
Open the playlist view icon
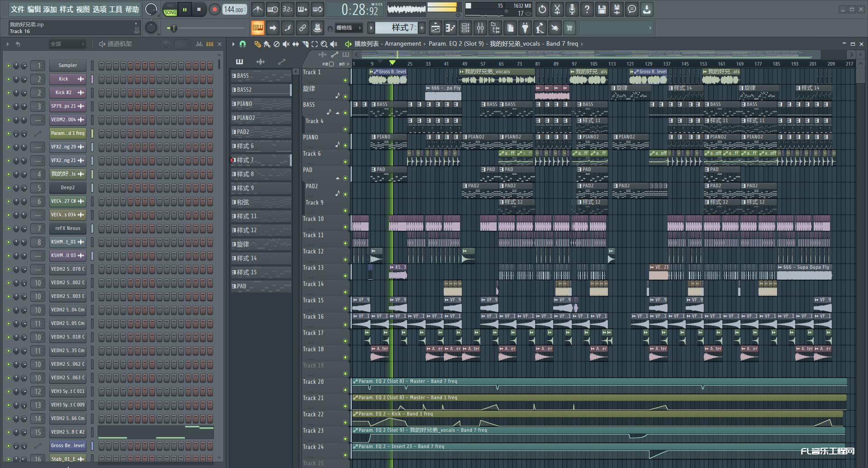click(435, 28)
